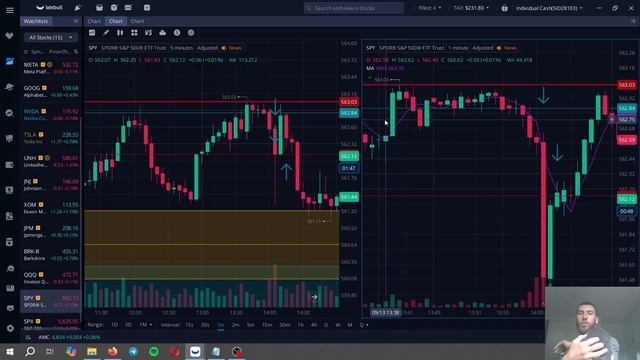Set chart range to 5D
The width and height of the screenshot is (640, 360).
(128, 325)
